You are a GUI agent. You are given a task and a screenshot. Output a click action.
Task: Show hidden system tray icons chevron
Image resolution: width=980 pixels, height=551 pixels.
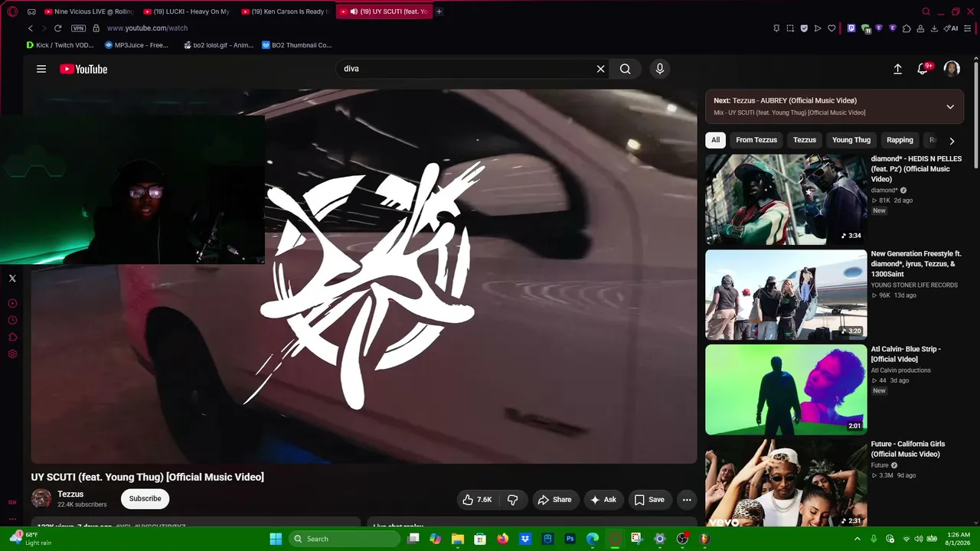[857, 539]
